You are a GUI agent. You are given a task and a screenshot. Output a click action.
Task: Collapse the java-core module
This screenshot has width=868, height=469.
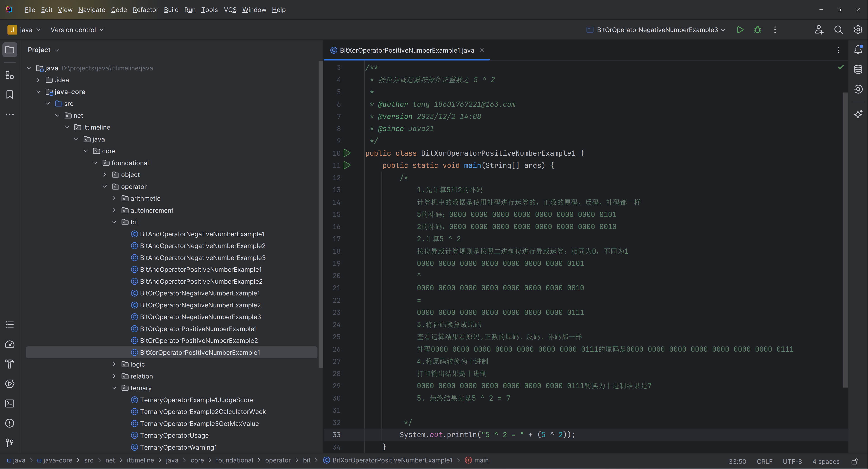[x=38, y=92]
